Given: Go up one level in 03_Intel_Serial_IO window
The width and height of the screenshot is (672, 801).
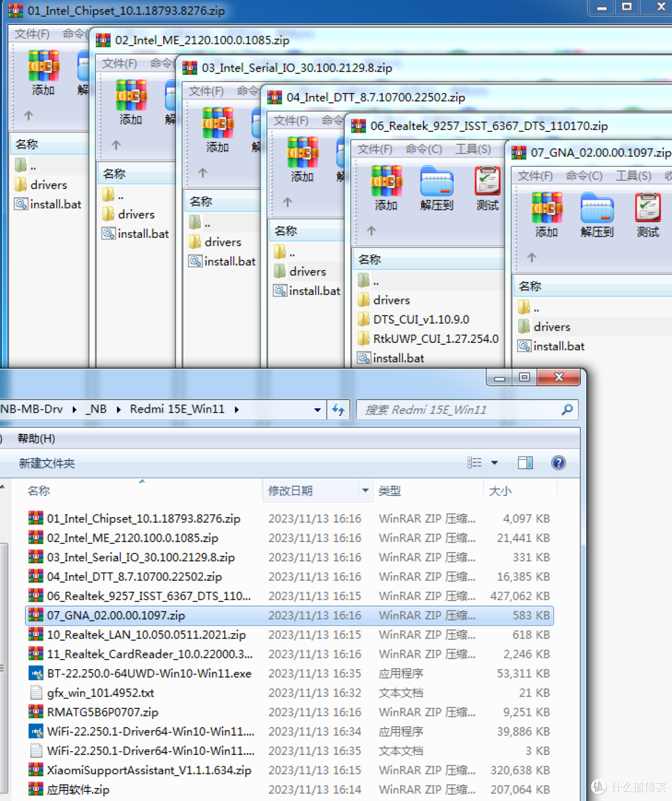Looking at the screenshot, I should point(203,173).
